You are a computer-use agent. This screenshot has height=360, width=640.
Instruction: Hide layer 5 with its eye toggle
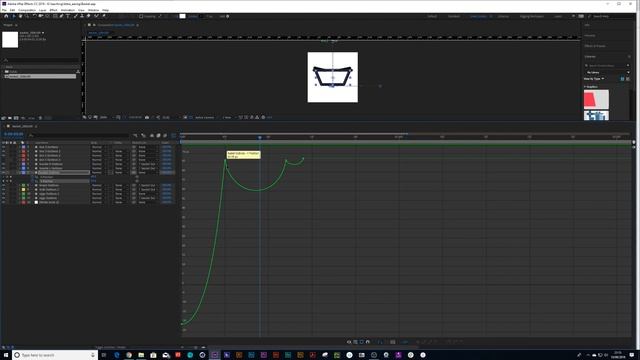(x=4, y=164)
